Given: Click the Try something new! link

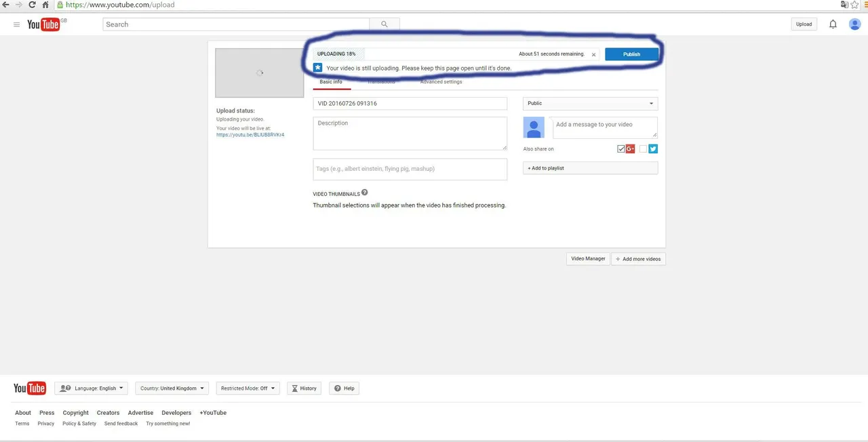Looking at the screenshot, I should (168, 424).
